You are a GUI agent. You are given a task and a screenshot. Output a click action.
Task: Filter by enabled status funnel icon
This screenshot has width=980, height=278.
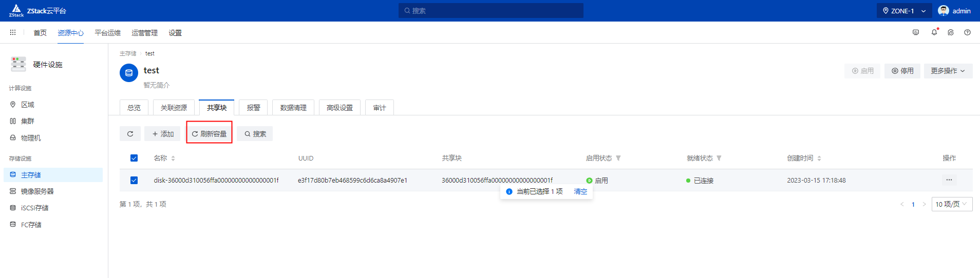pos(618,158)
